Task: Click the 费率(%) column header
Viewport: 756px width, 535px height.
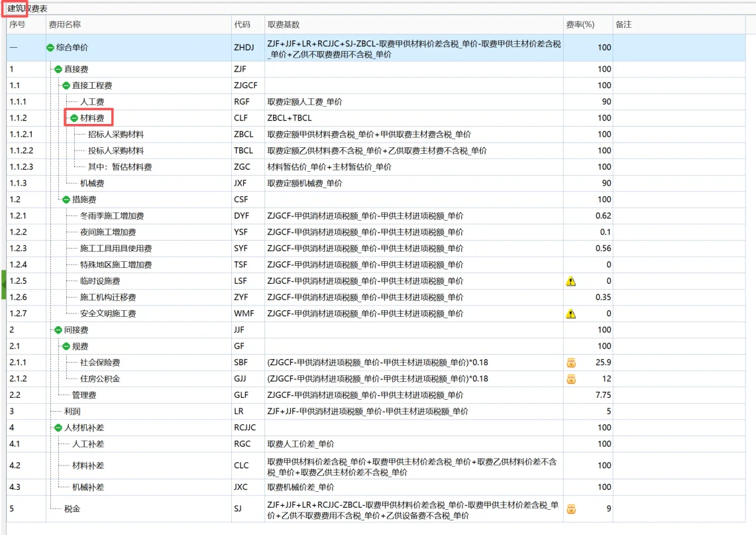Action: (588, 24)
